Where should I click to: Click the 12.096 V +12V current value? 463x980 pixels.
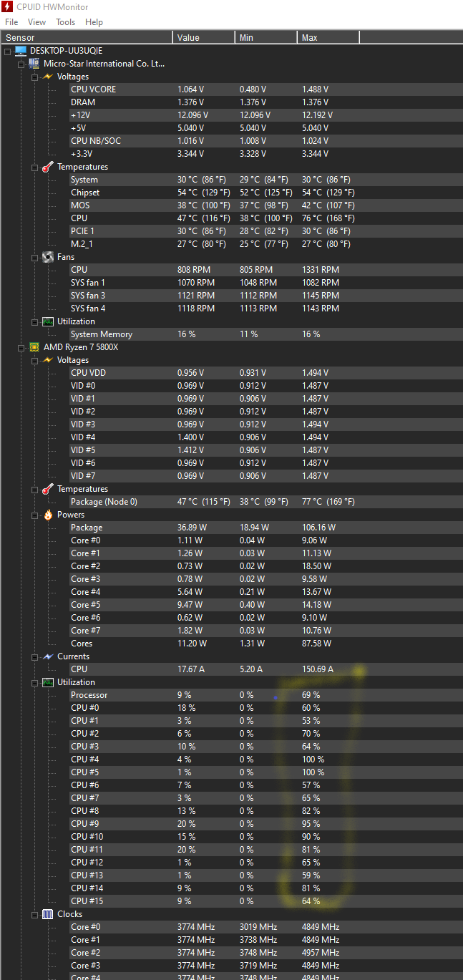click(x=193, y=115)
